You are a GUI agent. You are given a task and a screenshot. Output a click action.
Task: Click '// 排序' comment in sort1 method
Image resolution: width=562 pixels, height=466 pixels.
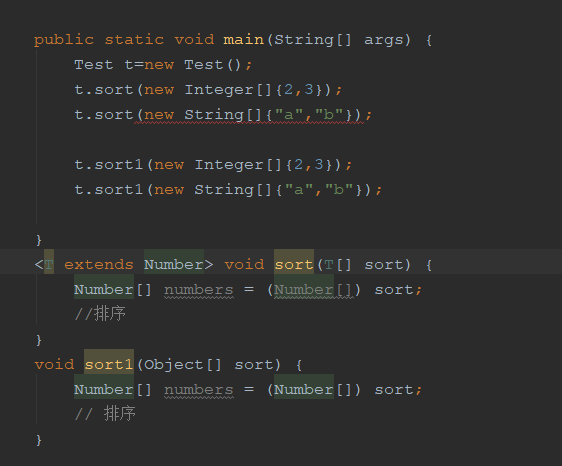click(105, 414)
